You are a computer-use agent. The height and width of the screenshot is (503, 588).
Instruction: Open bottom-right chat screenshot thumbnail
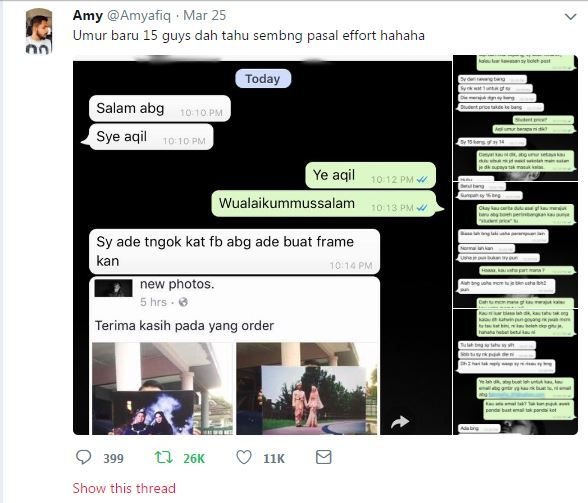pyautogui.click(x=515, y=372)
